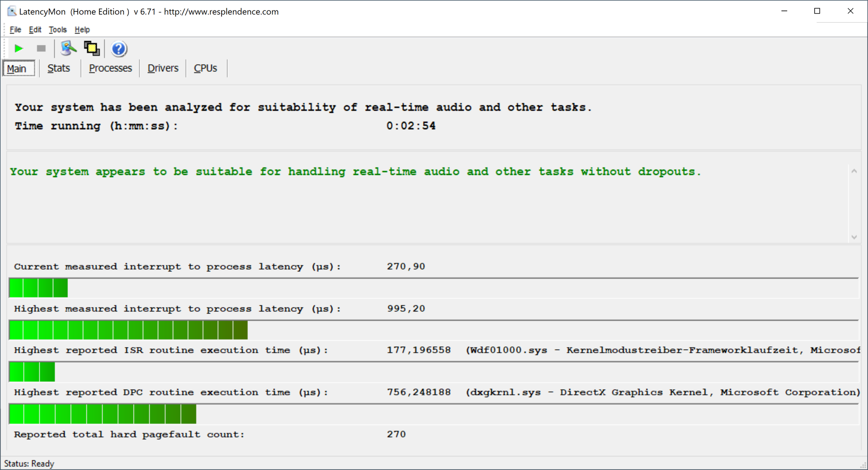Switch to the Stats tab
This screenshot has height=470, width=868.
[x=59, y=68]
